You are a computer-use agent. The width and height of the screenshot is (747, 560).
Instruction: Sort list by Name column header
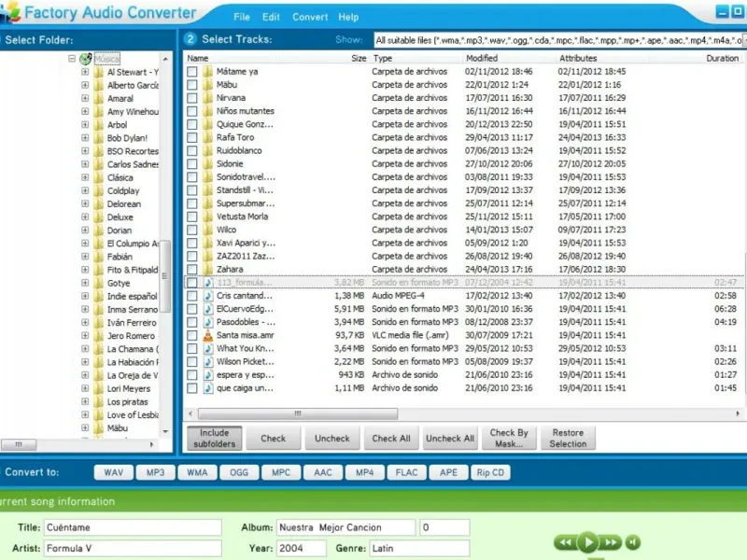(x=198, y=58)
